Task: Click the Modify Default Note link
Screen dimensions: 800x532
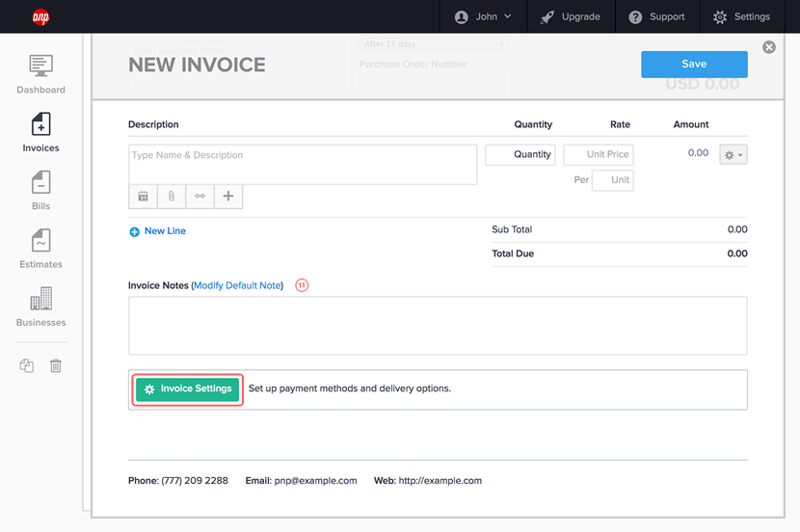Action: click(238, 285)
